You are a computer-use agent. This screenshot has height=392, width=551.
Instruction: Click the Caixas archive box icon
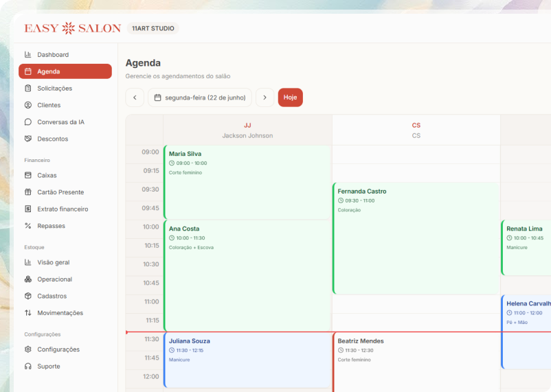pyautogui.click(x=27, y=175)
